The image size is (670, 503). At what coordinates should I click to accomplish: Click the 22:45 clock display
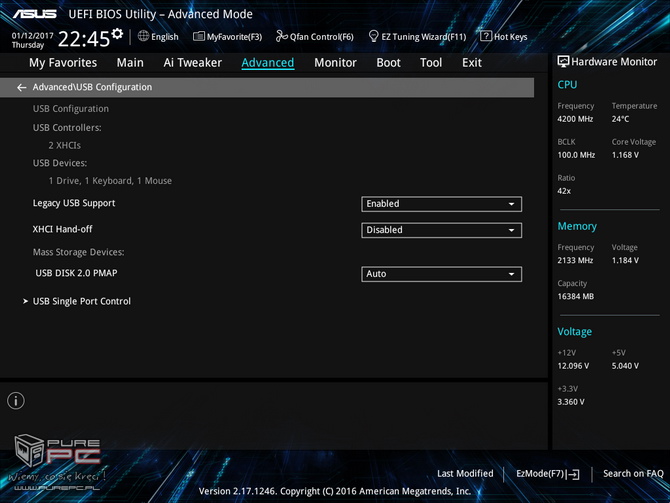pos(84,39)
